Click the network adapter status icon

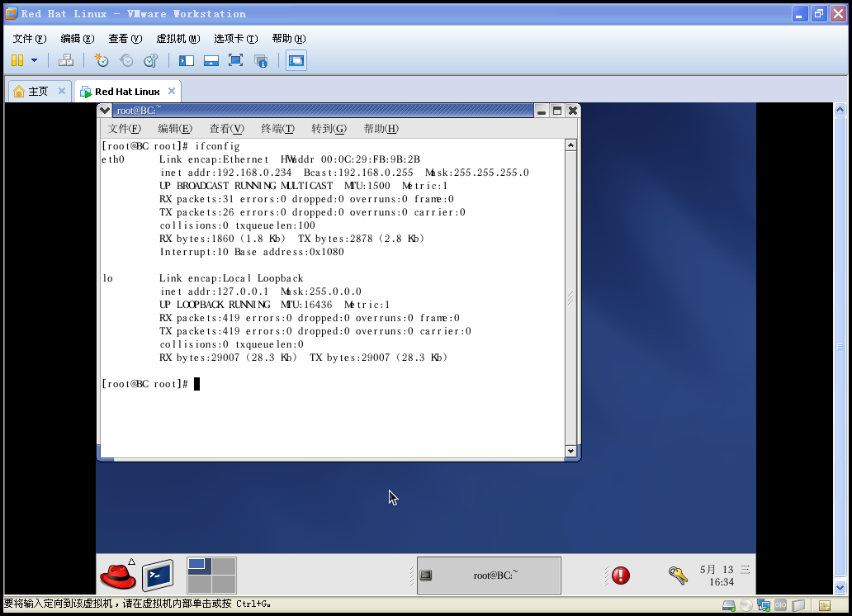(x=764, y=605)
